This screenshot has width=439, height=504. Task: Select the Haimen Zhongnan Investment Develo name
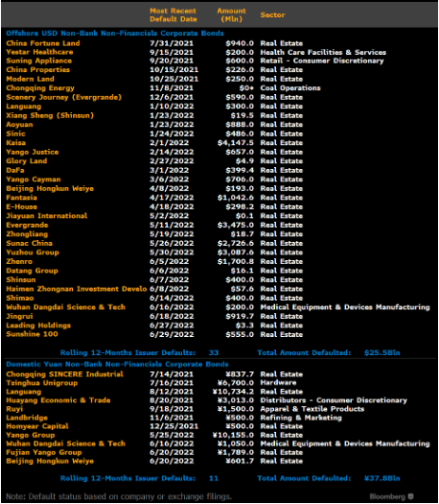click(77, 289)
